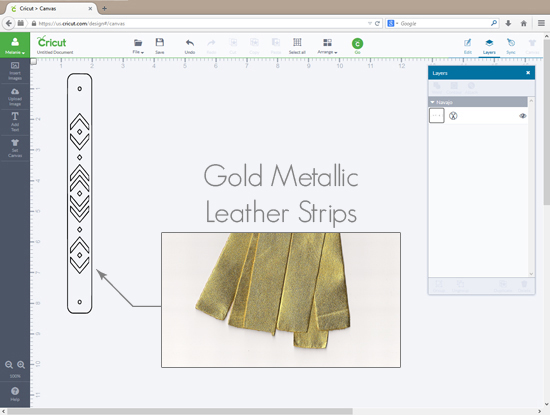Click the green Go button
This screenshot has height=415, width=550.
click(x=357, y=45)
